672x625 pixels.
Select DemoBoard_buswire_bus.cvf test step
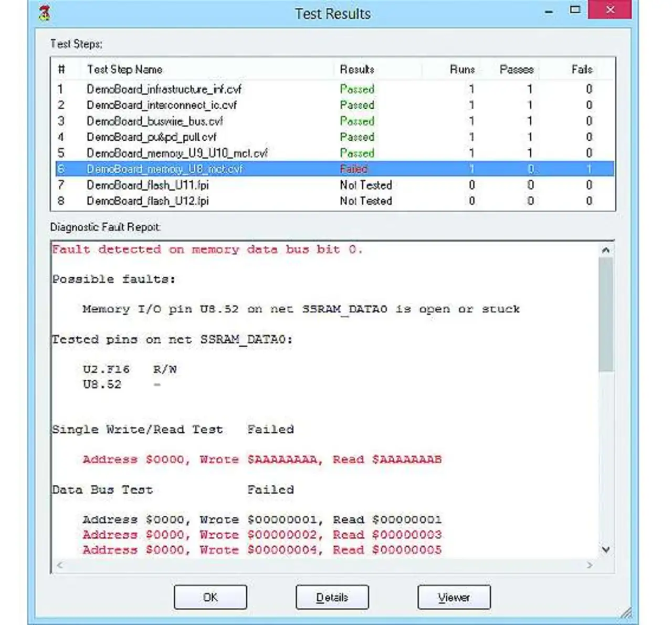pyautogui.click(x=155, y=121)
